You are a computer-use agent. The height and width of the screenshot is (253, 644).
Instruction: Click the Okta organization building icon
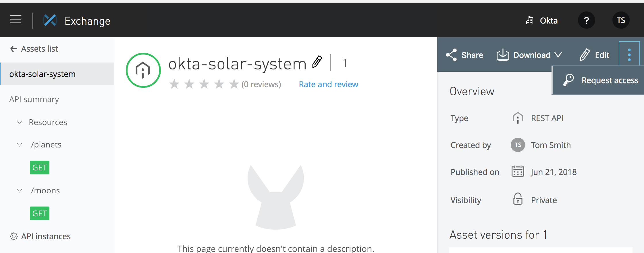[530, 20]
